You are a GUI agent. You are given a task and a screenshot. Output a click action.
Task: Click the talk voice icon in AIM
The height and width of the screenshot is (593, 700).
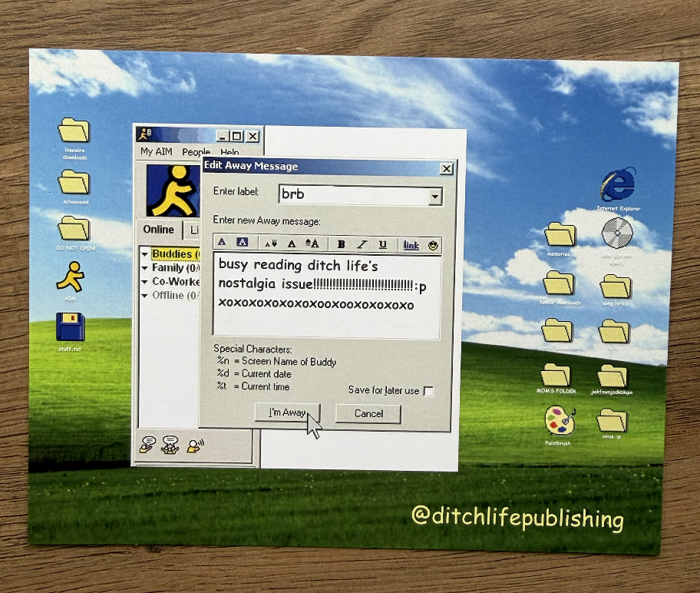(195, 445)
